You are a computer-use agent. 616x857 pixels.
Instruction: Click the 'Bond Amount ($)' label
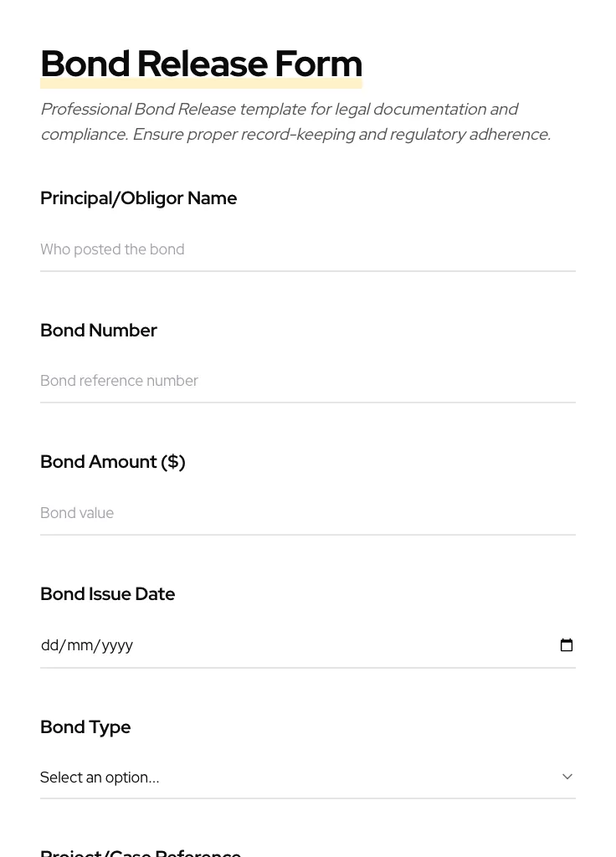pyautogui.click(x=113, y=462)
